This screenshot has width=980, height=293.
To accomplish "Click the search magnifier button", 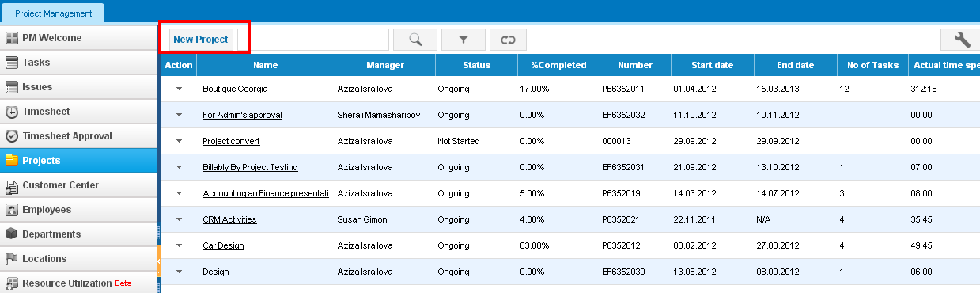I will coord(414,40).
